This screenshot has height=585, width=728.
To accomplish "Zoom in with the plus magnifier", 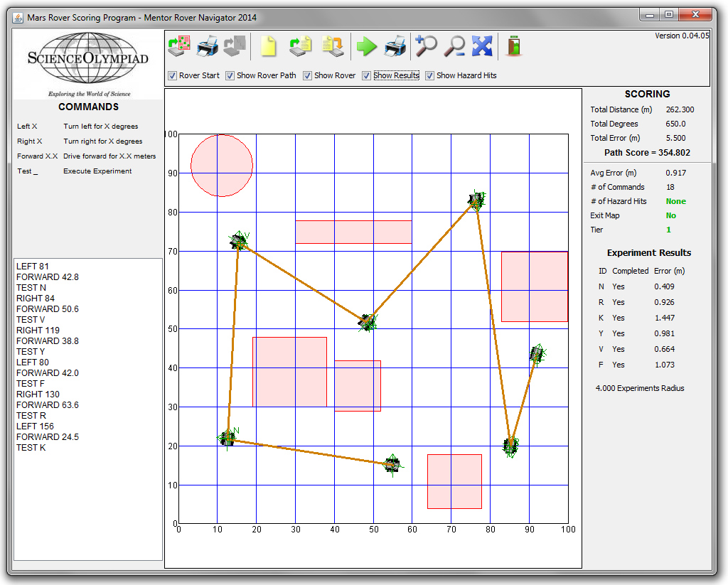I will click(x=426, y=47).
